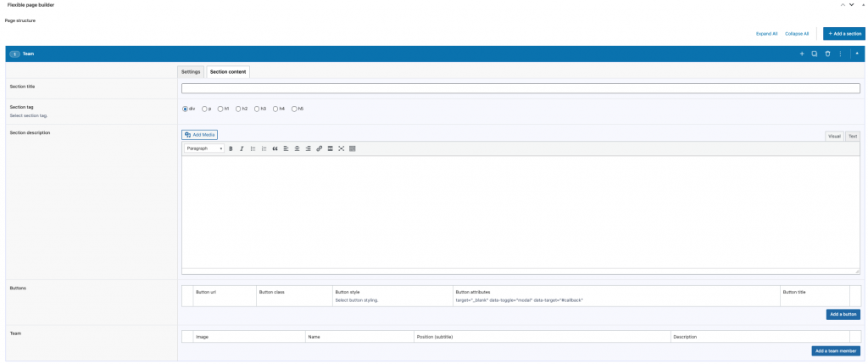The height and width of the screenshot is (364, 868).
Task: Click the Team section header title
Action: (28, 53)
